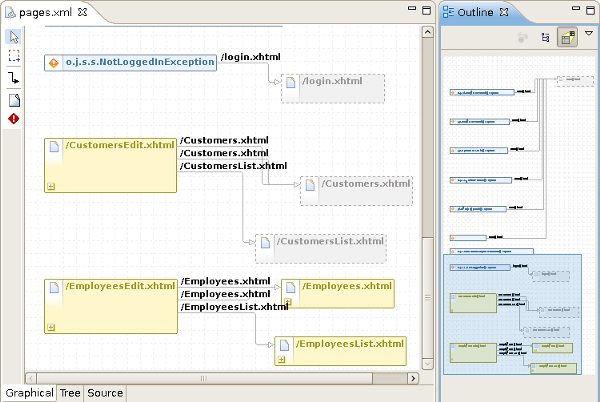Activate the Marquee selection tool

(14, 57)
